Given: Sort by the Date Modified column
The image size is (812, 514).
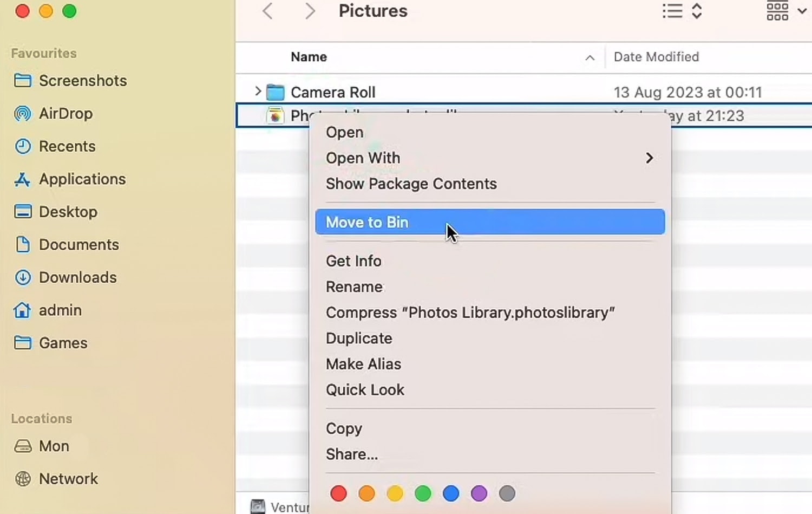Looking at the screenshot, I should tap(657, 57).
